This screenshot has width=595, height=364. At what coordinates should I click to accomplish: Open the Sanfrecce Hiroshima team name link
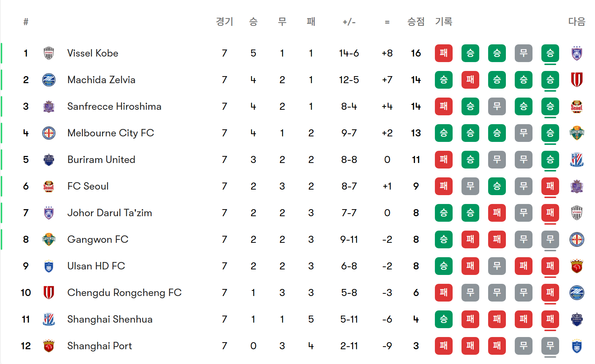coord(114,106)
